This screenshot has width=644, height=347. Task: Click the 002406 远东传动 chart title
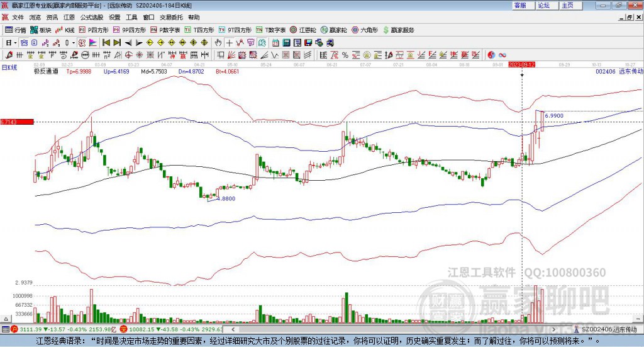click(x=619, y=72)
